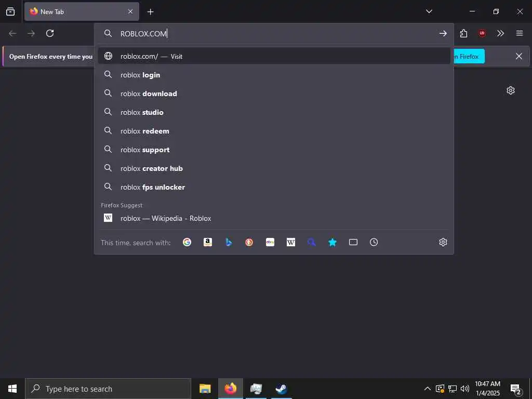Open the uBlock Origin extension icon
This screenshot has height=399, width=532.
pos(482,33)
